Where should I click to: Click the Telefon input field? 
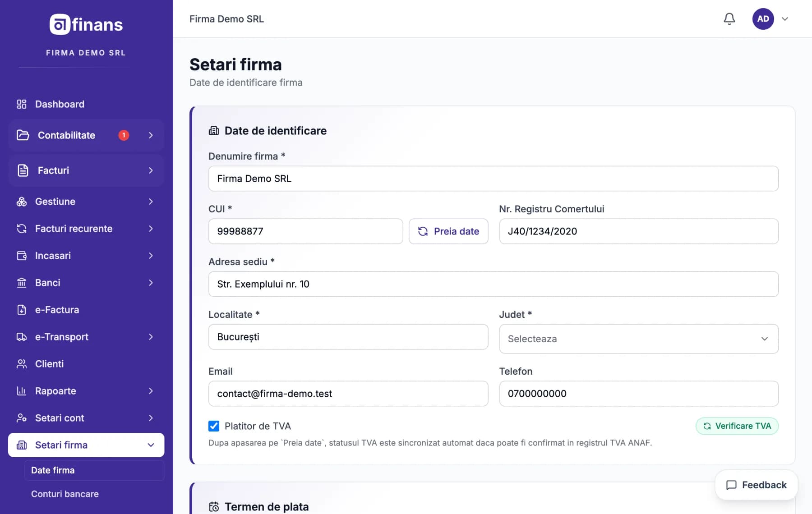point(638,394)
